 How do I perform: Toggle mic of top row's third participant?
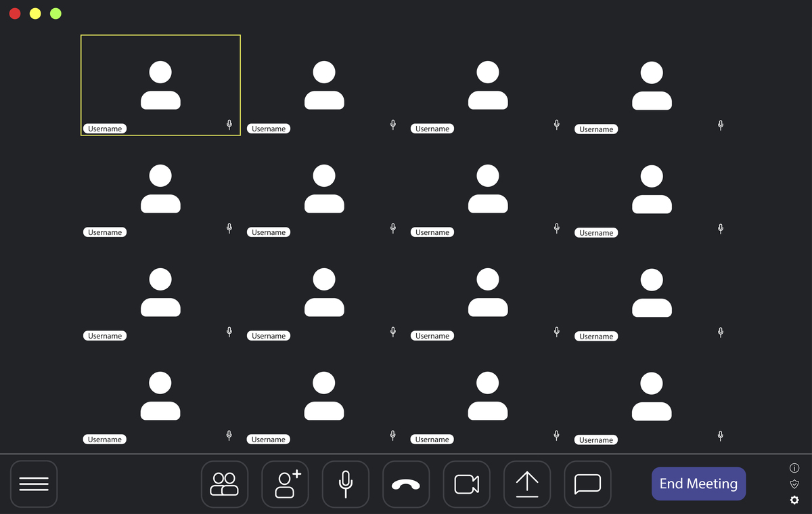point(557,125)
